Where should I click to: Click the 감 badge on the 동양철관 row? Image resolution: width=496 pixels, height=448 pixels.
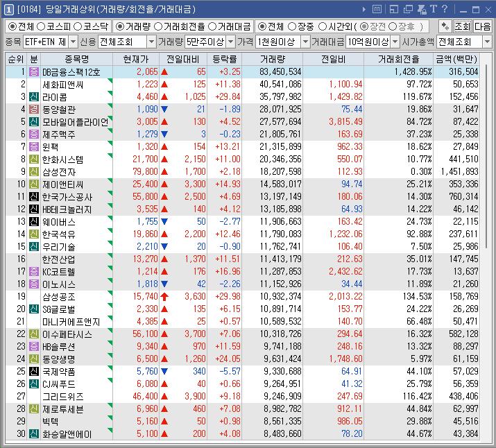(33, 110)
